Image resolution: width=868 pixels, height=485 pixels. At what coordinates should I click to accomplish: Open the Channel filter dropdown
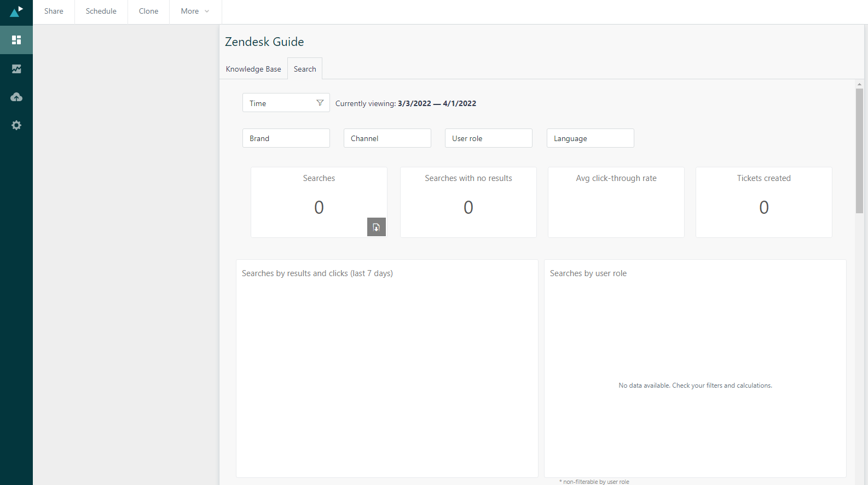pyautogui.click(x=387, y=138)
